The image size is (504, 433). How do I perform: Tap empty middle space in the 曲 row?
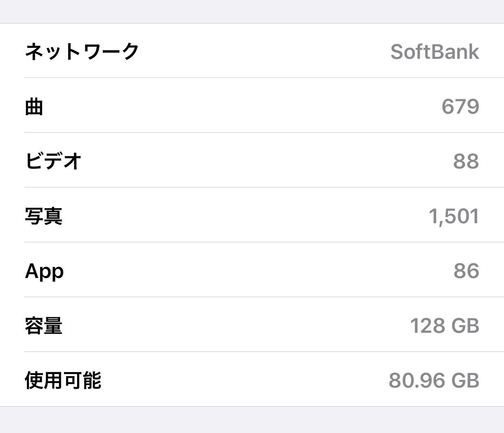click(243, 107)
